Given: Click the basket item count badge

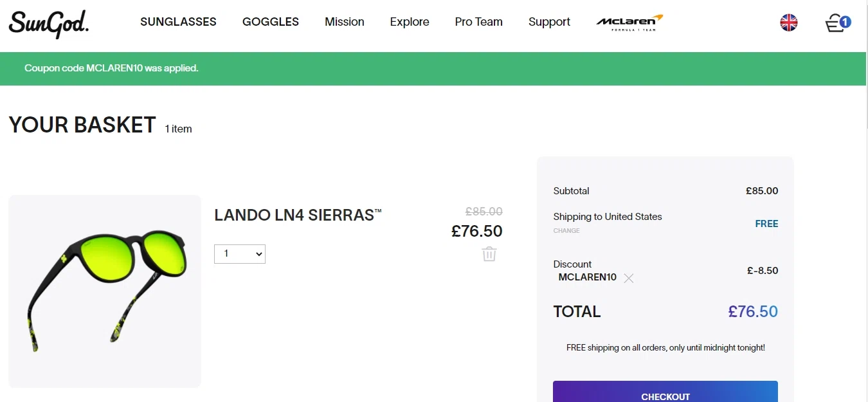Looking at the screenshot, I should [845, 22].
